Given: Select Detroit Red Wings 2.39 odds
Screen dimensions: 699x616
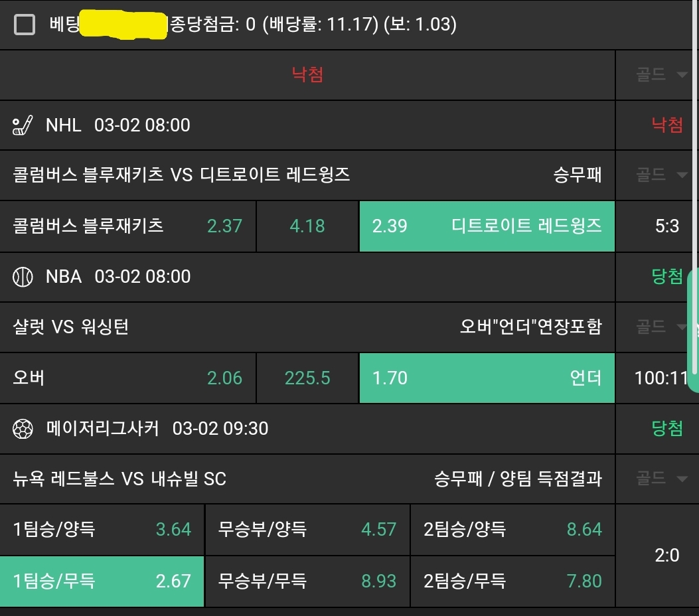Looking at the screenshot, I should (487, 226).
